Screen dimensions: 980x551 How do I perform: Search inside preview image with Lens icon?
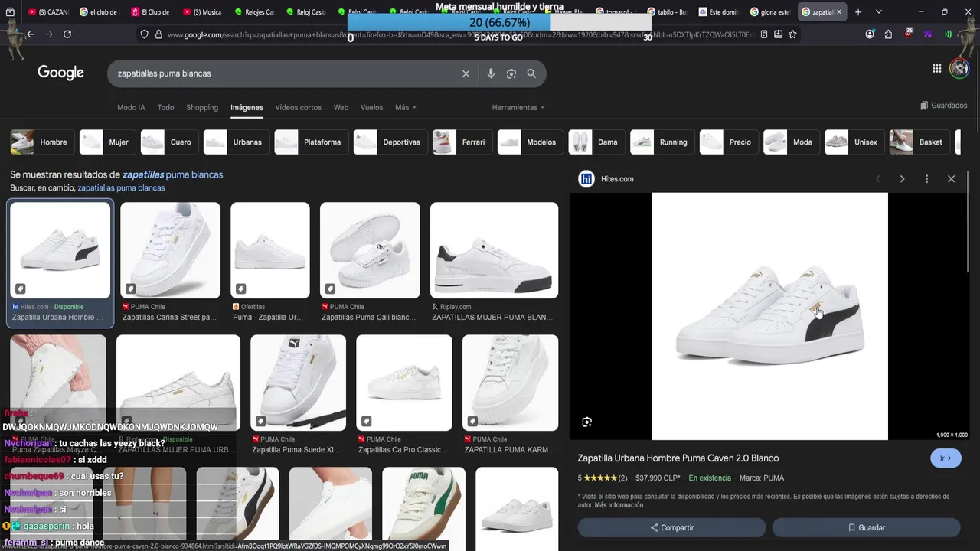(x=586, y=422)
